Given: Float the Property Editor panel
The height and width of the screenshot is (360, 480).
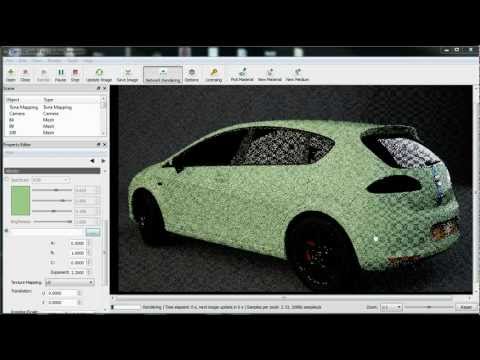Looking at the screenshot, I should pyautogui.click(x=99, y=145).
